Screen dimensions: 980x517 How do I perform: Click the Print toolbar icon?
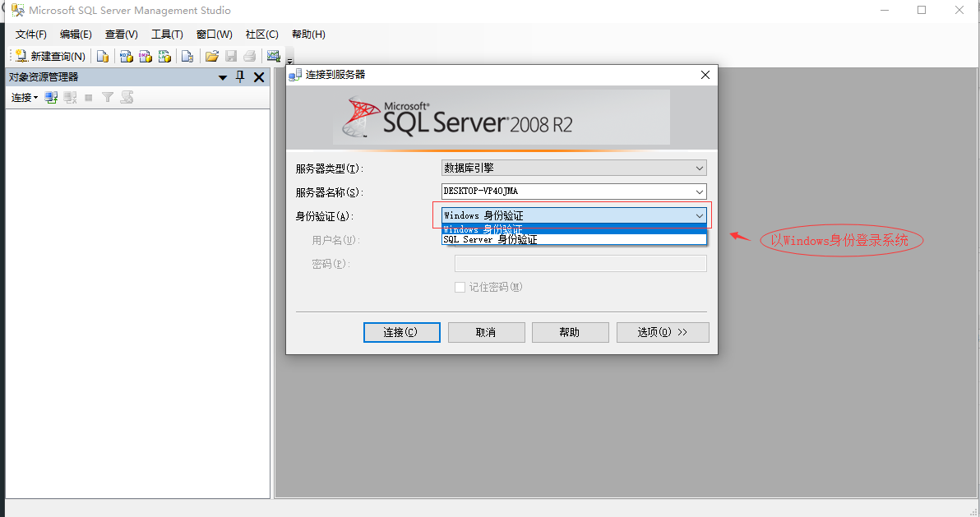249,56
